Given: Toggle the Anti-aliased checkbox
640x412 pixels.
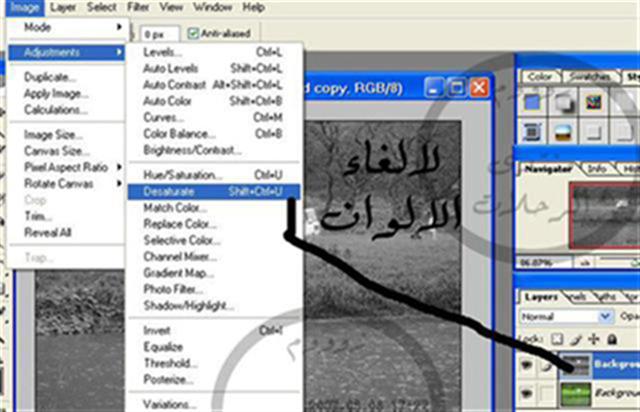Looking at the screenshot, I should tap(193, 33).
